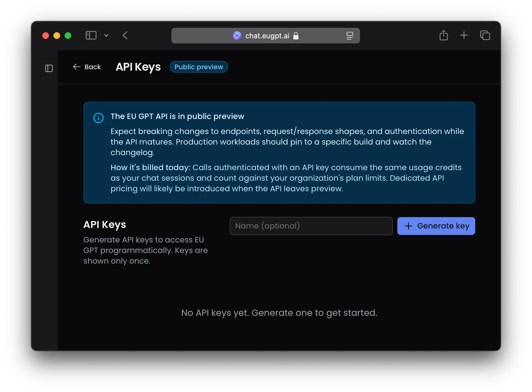Click the info icon in the banner
This screenshot has width=532, height=392.
tap(98, 118)
